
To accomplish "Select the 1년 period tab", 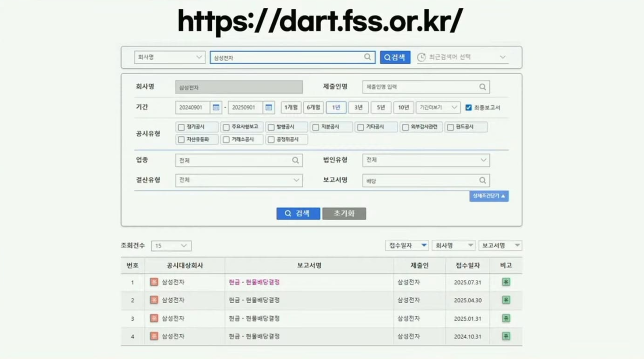I will click(335, 107).
